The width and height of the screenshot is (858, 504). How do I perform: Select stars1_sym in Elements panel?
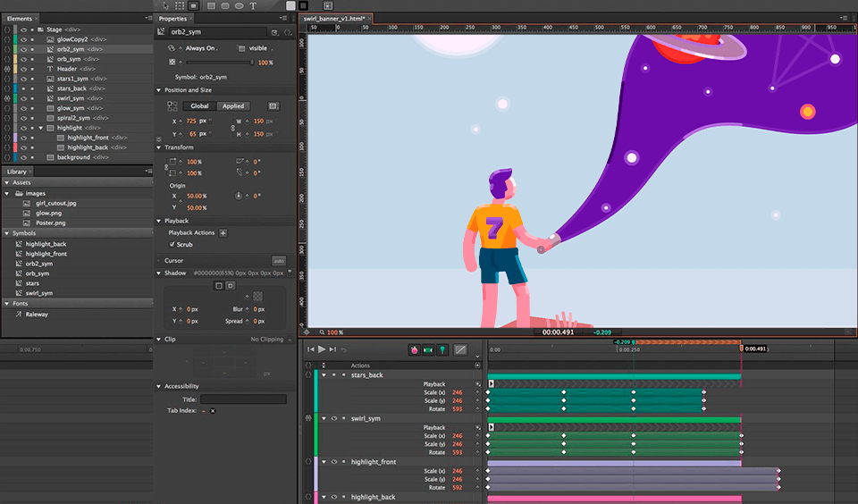click(72, 79)
